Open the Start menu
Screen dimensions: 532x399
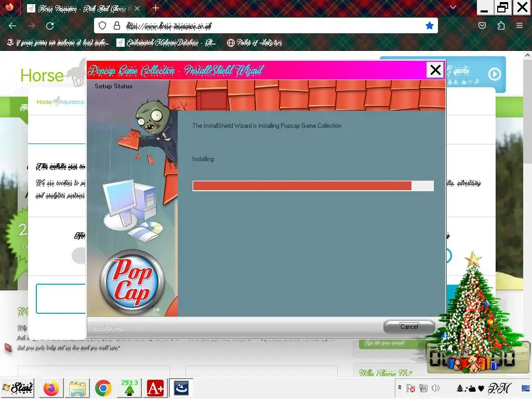tap(18, 388)
